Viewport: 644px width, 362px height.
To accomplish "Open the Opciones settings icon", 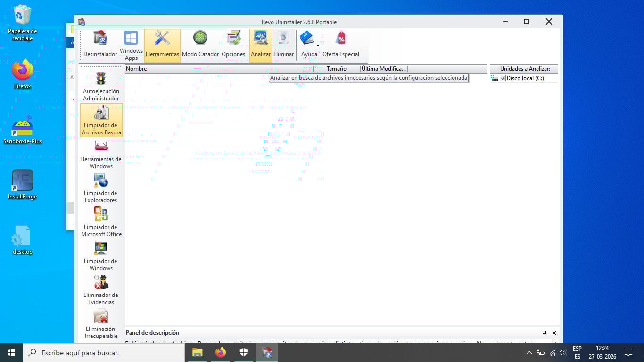I will (x=233, y=45).
